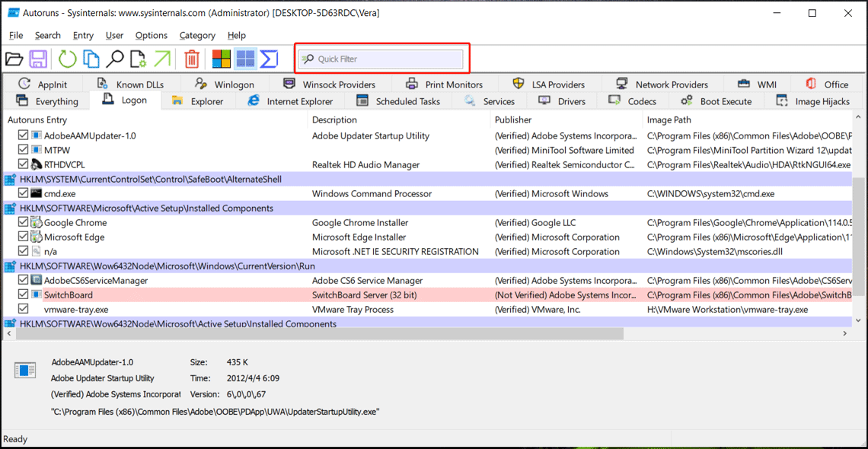This screenshot has width=868, height=449.
Task: Switch to the Services tab
Action: (490, 101)
